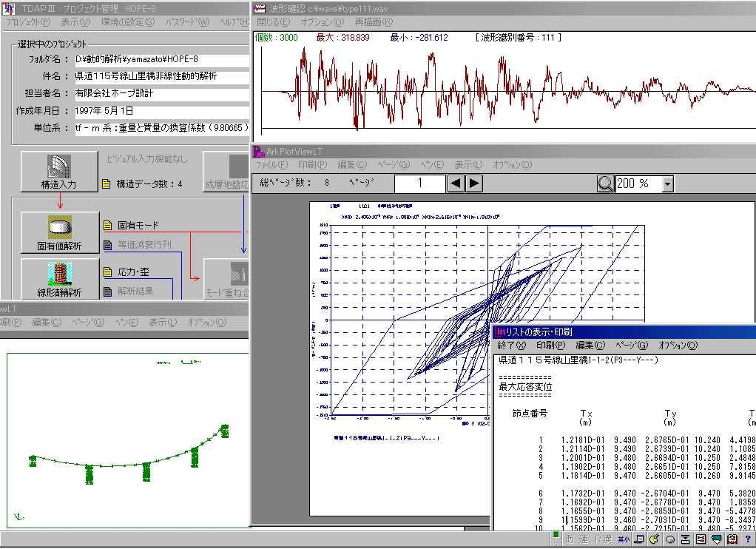Open ページ(G) menu in ArkPlotViewLT
Viewport: 756px width, 549px height.
point(394,165)
